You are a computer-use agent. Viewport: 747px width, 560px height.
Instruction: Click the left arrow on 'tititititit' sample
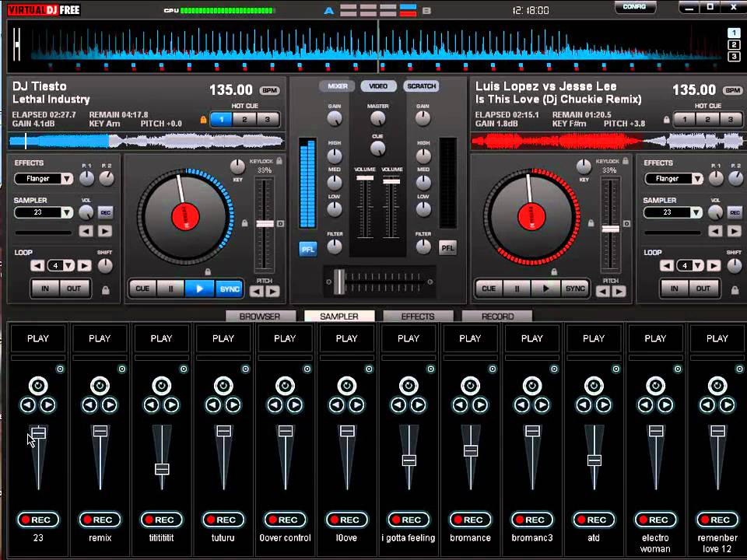(x=152, y=405)
